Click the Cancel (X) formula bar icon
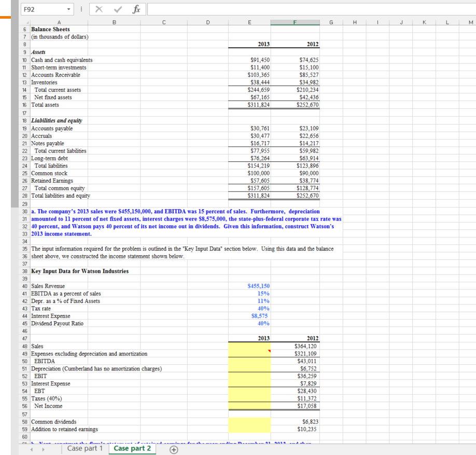The height and width of the screenshot is (455, 476). (99, 9)
